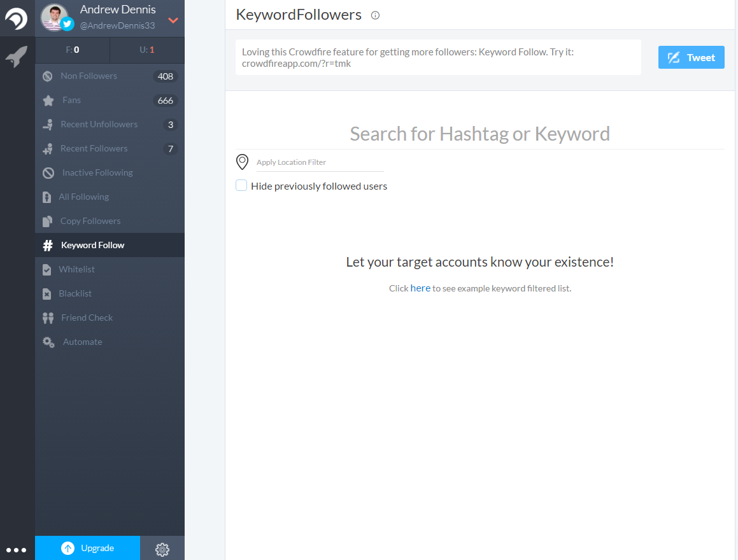Open the Non Followers list

coord(89,76)
